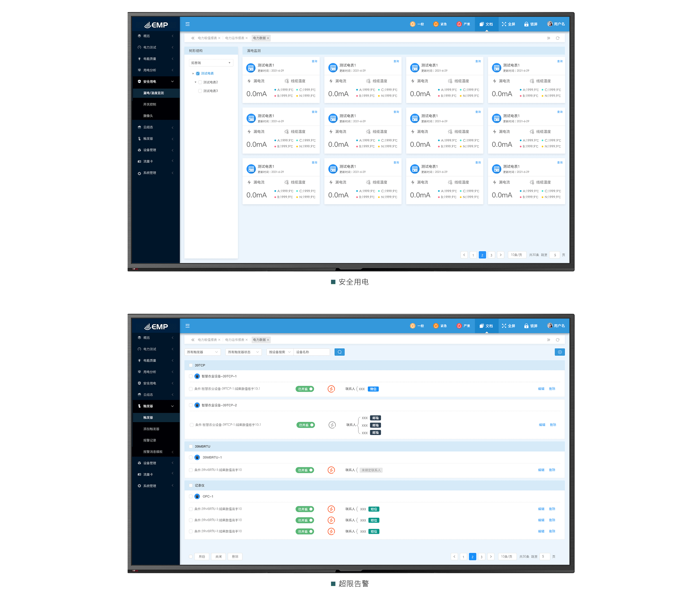Switch to 电力运作报表 tab in 超限告警 screen
The width and height of the screenshot is (700, 602).
235,340
